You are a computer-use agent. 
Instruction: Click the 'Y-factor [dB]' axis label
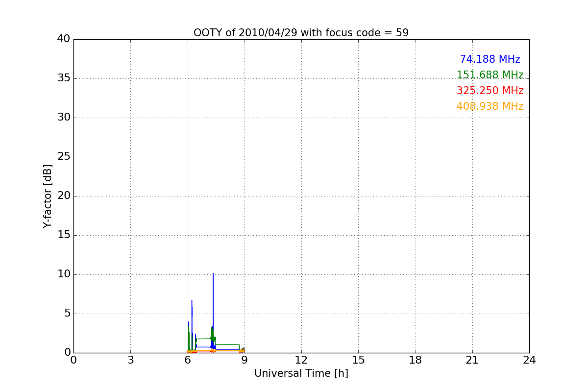tap(48, 196)
